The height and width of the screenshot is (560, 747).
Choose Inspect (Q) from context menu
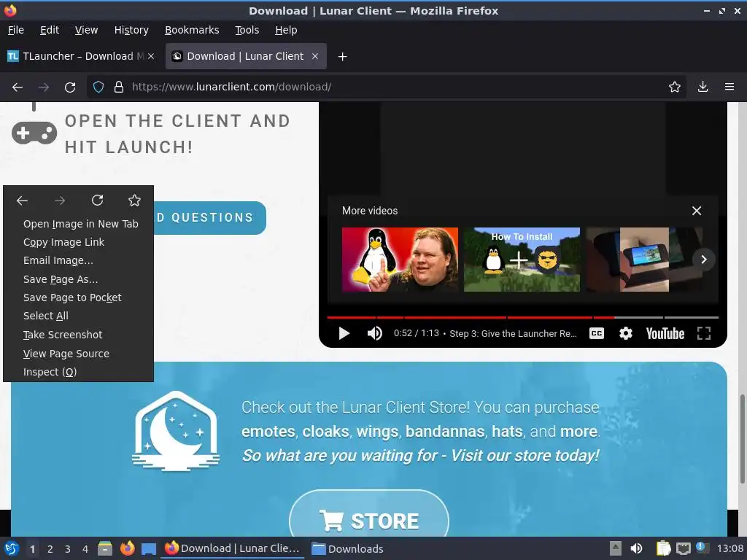click(x=79, y=372)
